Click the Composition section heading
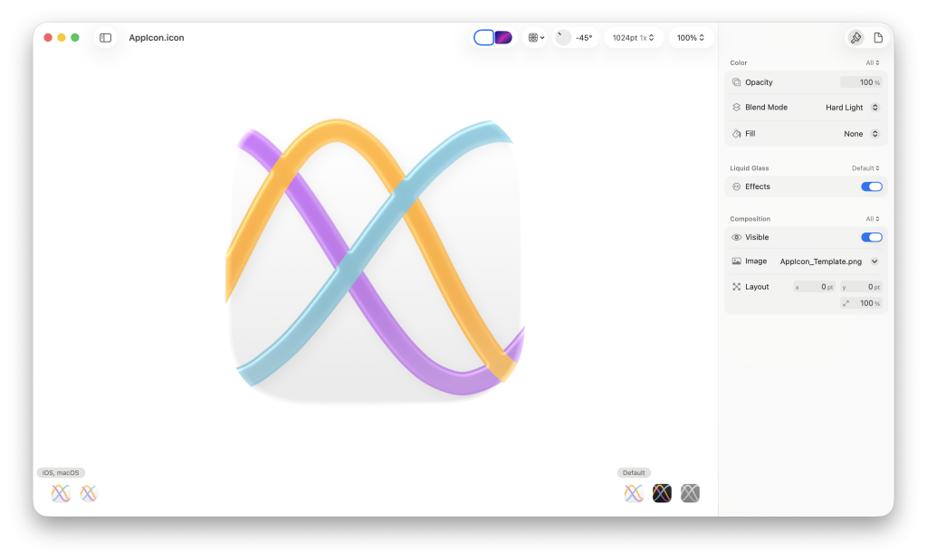Screen dimensions: 927x560 click(750, 219)
